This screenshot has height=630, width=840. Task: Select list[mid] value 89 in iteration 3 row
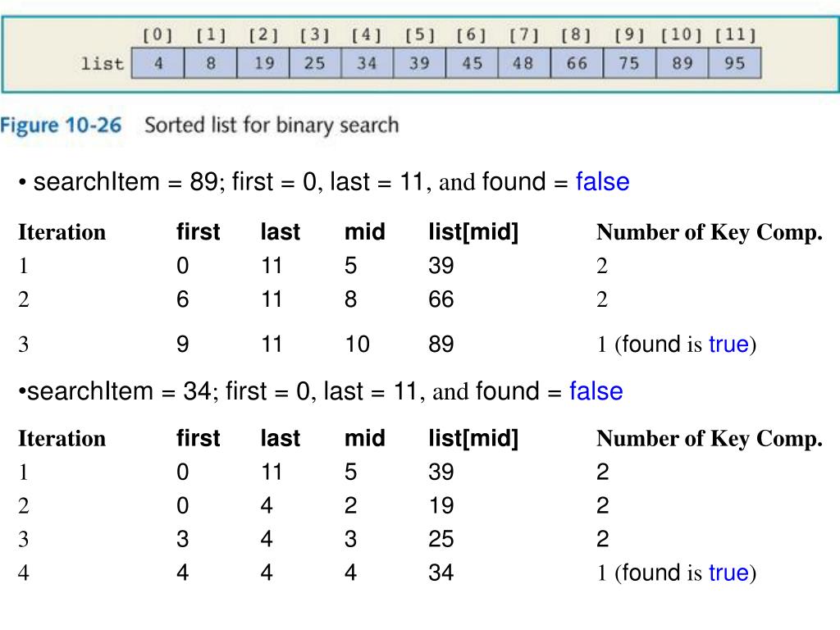[x=441, y=344]
